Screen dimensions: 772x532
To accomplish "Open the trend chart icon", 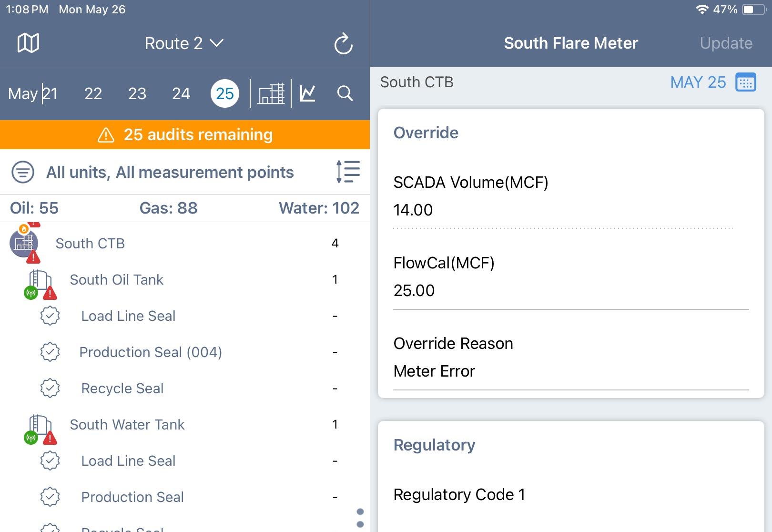I will pyautogui.click(x=307, y=93).
